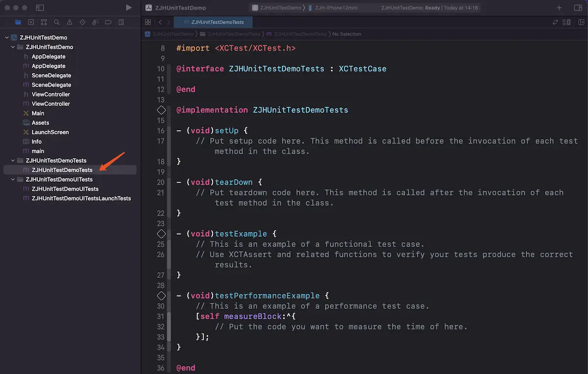Collapse the ZJHUnitTestDemoTests folder group
Image resolution: width=588 pixels, height=374 pixels.
[x=13, y=161]
